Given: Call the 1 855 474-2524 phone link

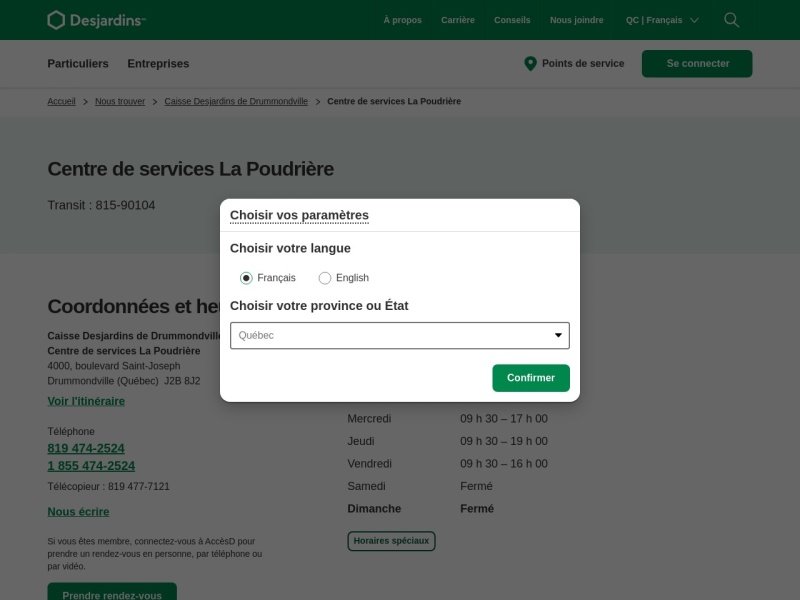Looking at the screenshot, I should (x=91, y=466).
